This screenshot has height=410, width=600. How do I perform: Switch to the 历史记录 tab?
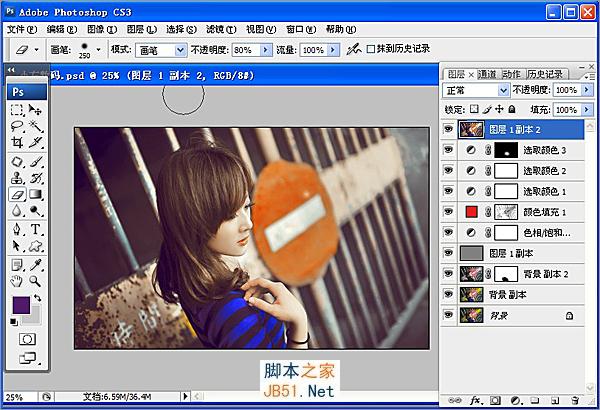point(545,74)
